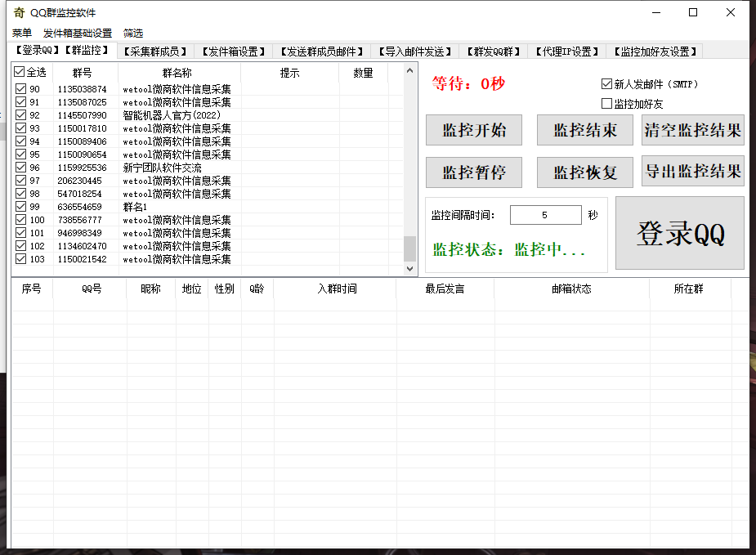Click 监控开始 button
The image size is (756, 555).
(474, 130)
